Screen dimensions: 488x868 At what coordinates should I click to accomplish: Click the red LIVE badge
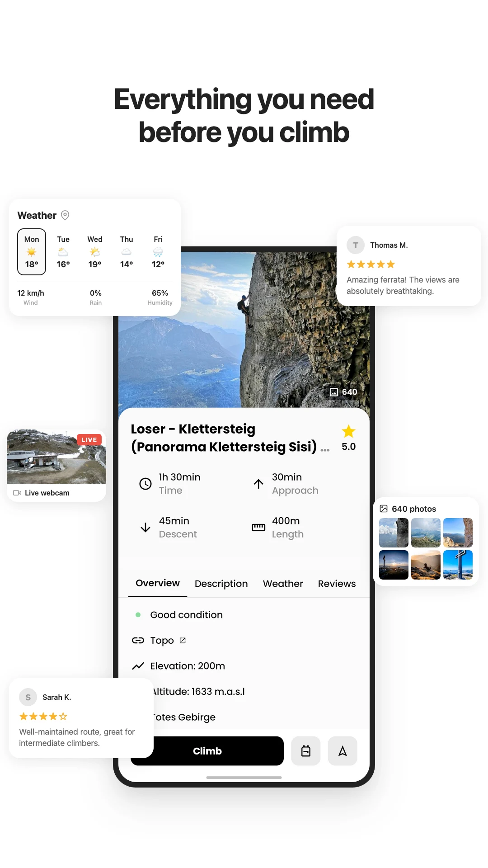click(89, 440)
